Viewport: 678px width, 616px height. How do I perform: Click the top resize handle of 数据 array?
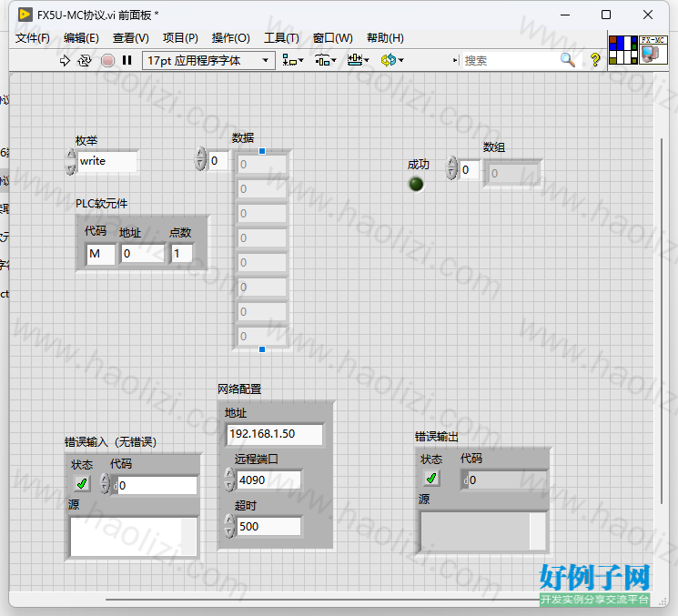262,151
